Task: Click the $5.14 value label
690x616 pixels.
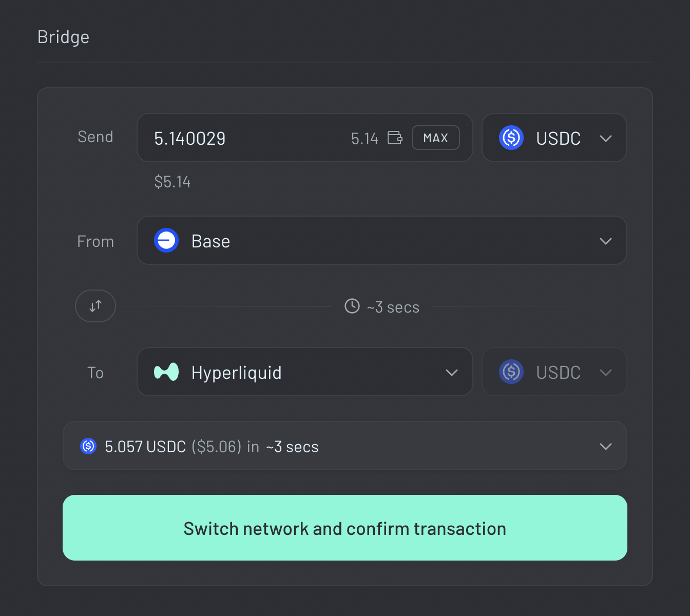Action: pyautogui.click(x=172, y=182)
